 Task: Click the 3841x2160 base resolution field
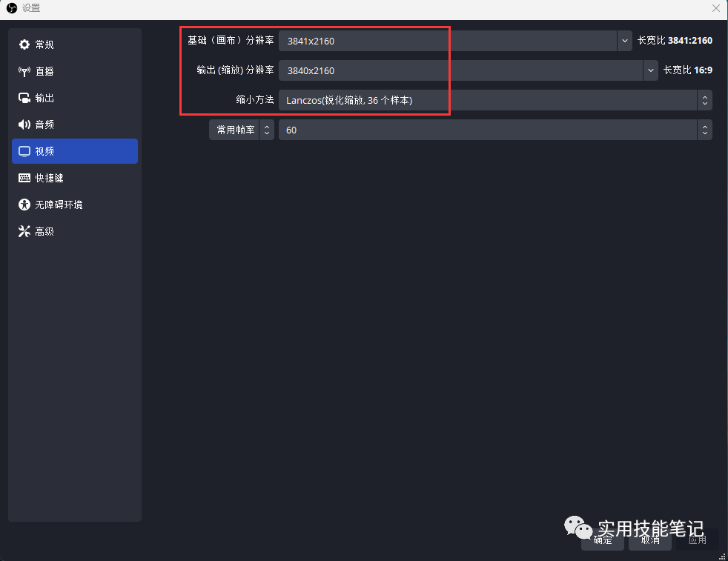(x=448, y=41)
